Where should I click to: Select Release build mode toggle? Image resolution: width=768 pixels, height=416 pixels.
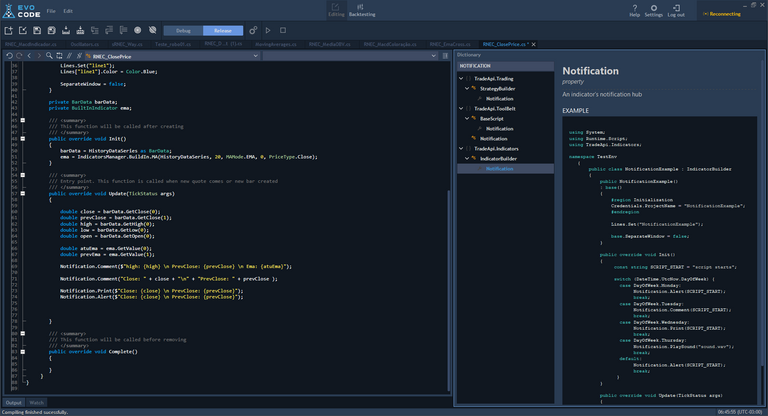223,31
